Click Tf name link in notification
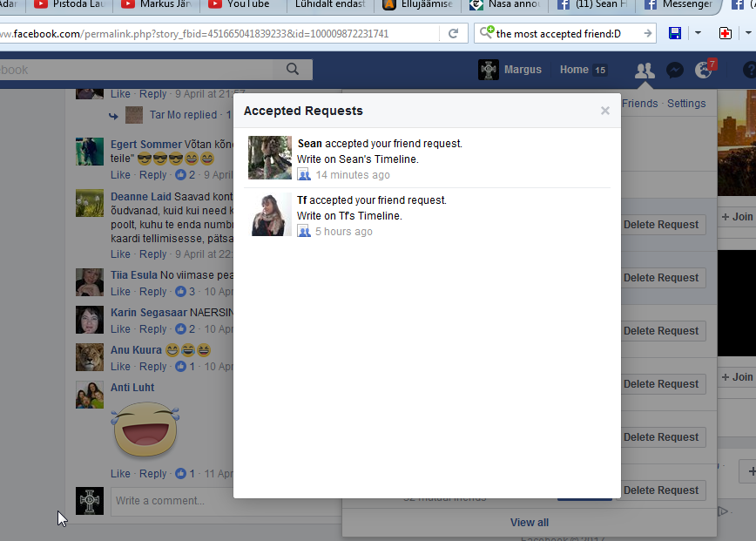This screenshot has height=541, width=756. pos(302,199)
